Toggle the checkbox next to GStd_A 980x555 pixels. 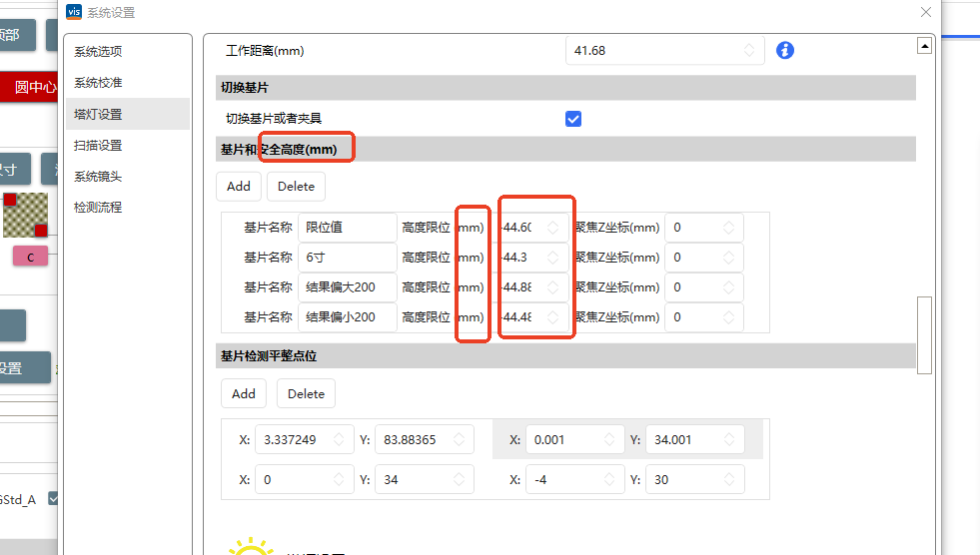[54, 498]
